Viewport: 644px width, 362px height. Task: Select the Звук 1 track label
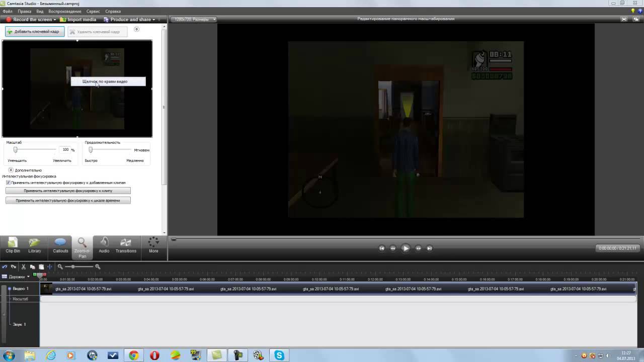tap(19, 324)
